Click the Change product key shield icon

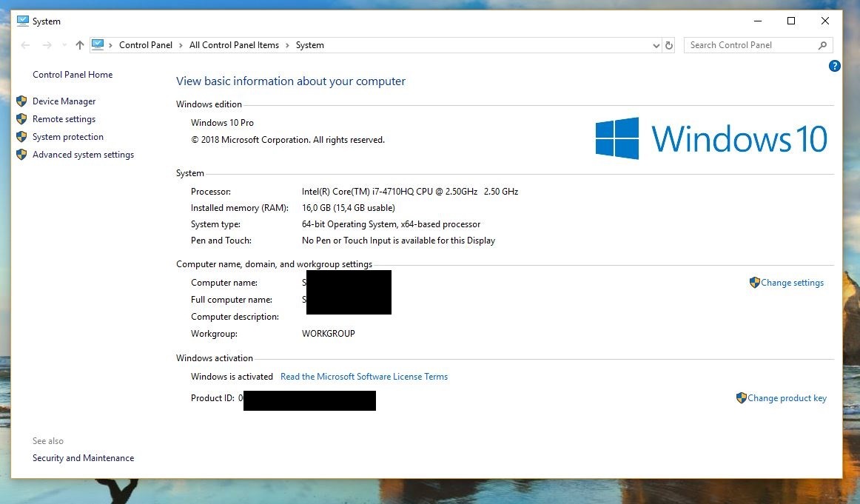[742, 397]
